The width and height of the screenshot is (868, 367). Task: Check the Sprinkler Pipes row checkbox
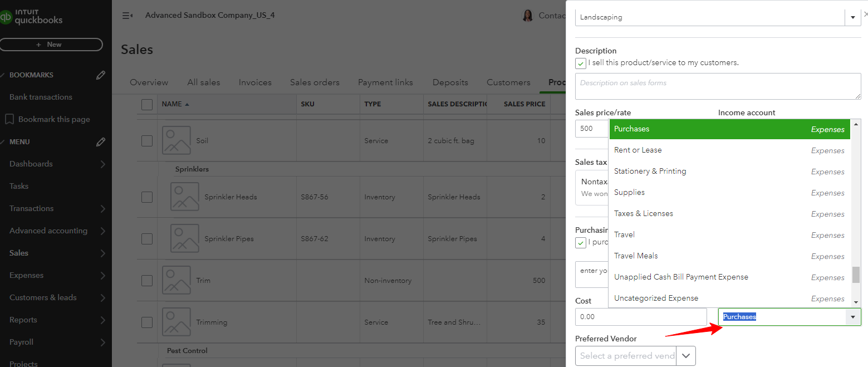[146, 238]
